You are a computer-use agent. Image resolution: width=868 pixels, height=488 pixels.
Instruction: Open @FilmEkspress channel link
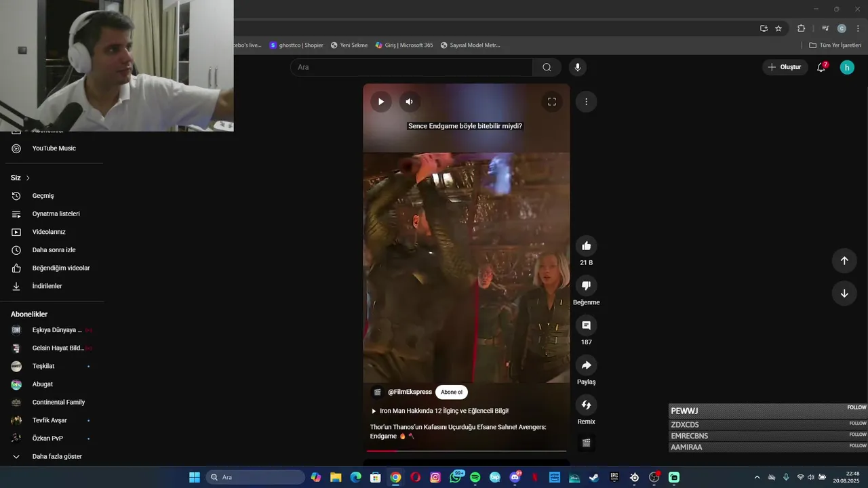410,392
